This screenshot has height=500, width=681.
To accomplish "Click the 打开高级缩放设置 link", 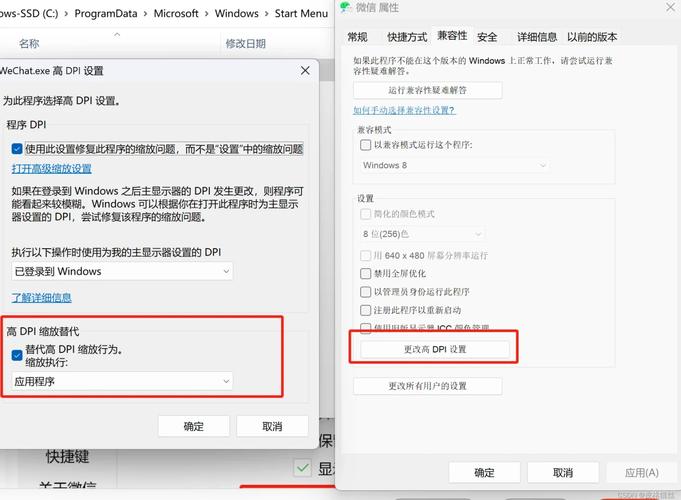I will tap(52, 169).
